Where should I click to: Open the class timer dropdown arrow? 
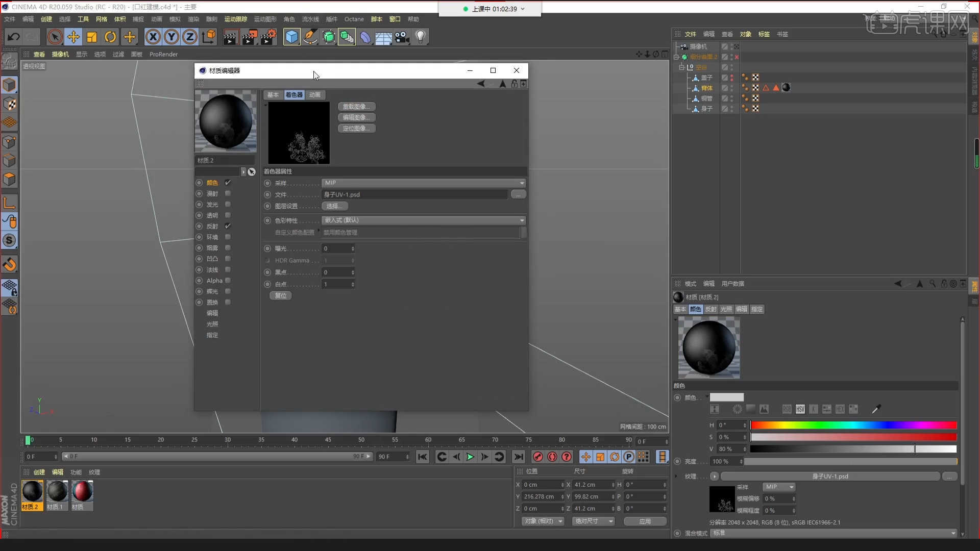coord(523,9)
